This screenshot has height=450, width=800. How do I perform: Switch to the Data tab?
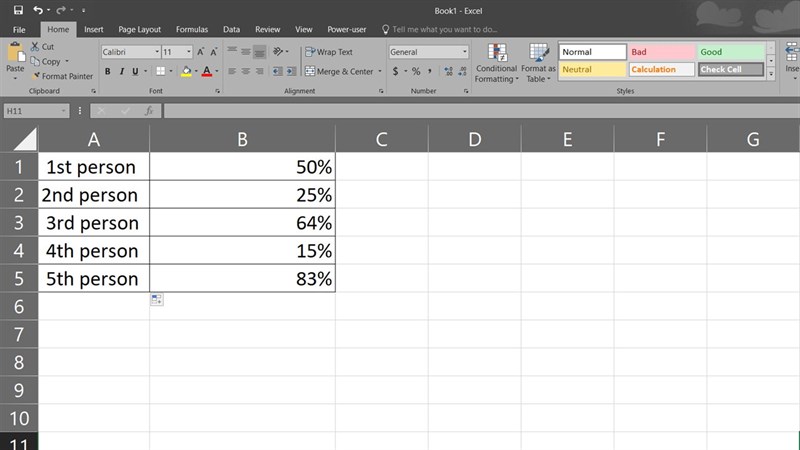[231, 30]
